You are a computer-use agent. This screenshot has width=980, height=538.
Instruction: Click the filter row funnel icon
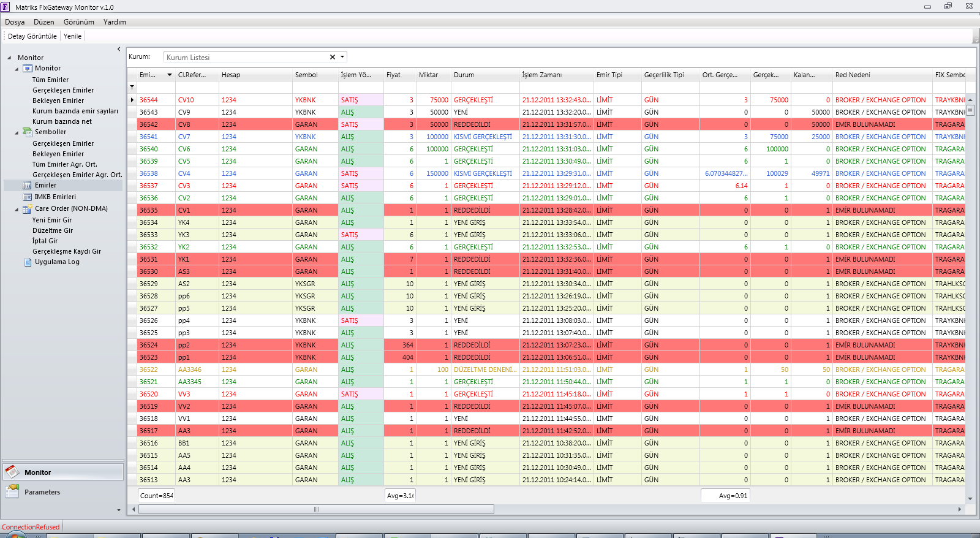[x=132, y=88]
